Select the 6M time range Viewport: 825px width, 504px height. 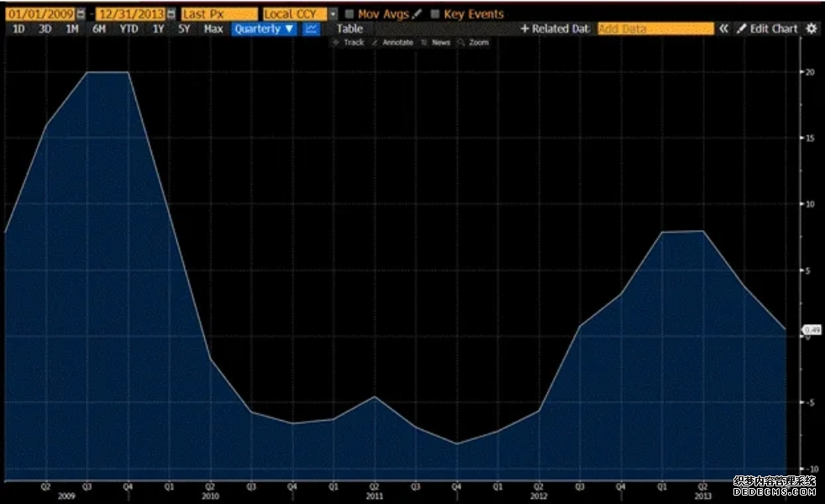(x=99, y=29)
